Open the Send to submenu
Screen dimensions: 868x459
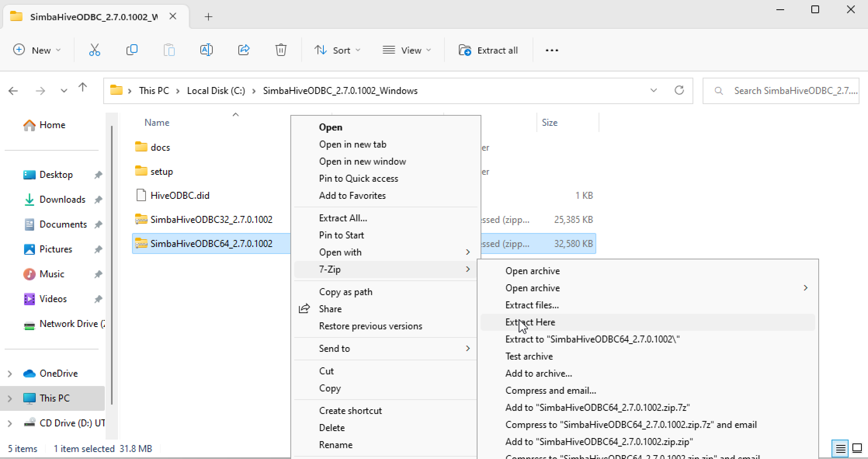(386, 349)
